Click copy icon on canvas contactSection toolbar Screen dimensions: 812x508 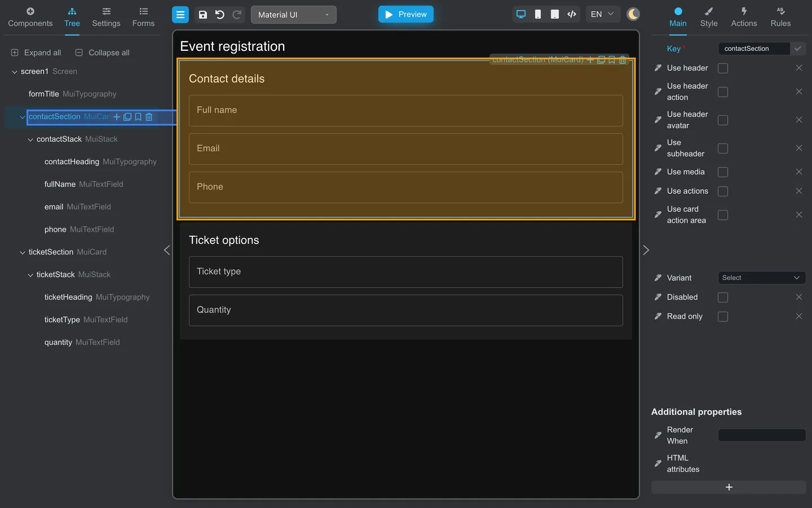pyautogui.click(x=601, y=59)
